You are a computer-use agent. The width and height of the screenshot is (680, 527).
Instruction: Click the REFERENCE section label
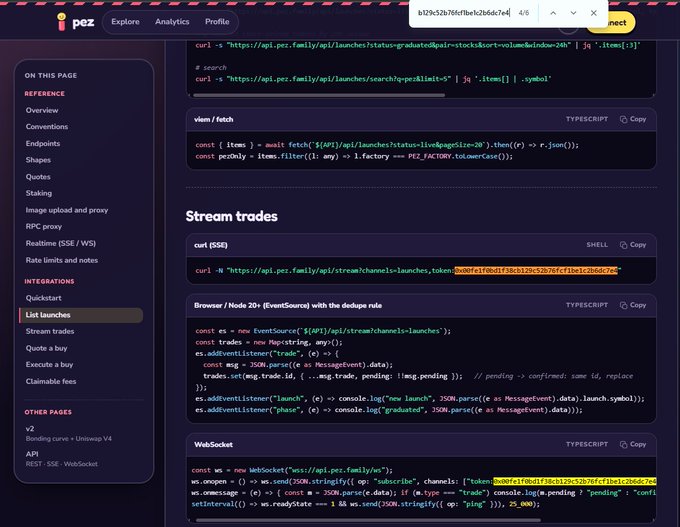[45, 94]
